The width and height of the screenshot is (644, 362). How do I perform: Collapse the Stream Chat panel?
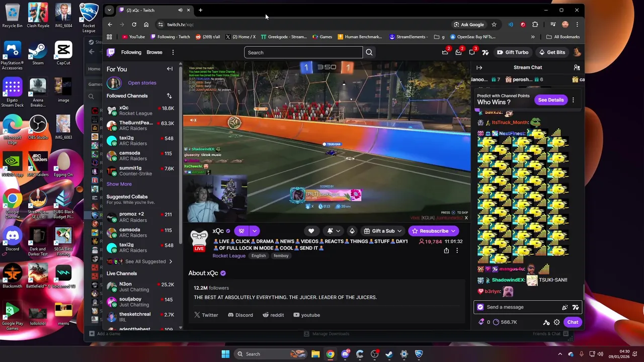coord(479,67)
